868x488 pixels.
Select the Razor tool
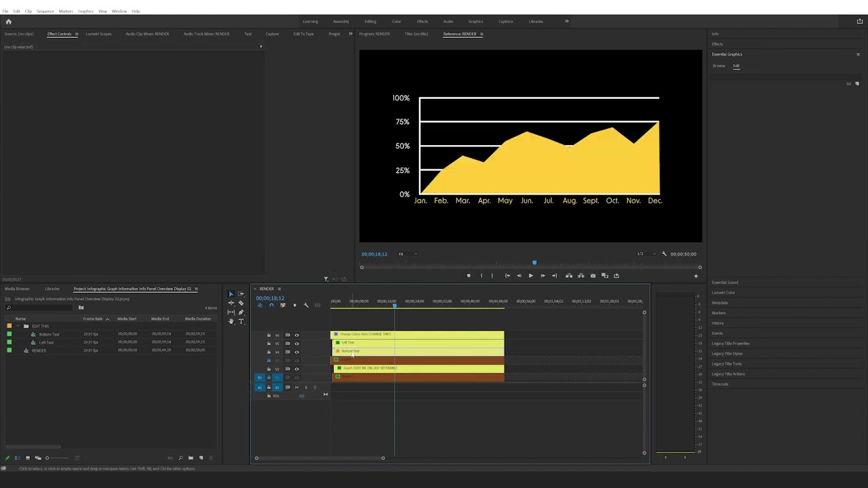[241, 303]
